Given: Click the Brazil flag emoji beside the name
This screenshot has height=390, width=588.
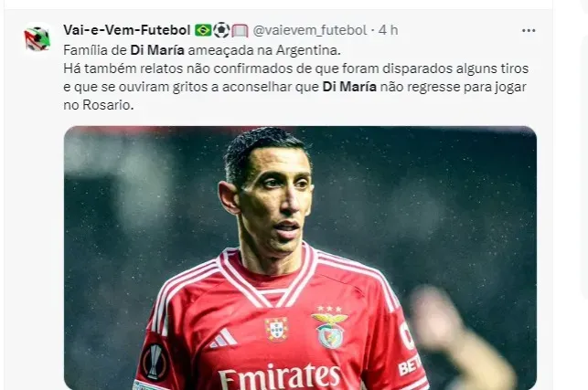Looking at the screenshot, I should point(203,30).
